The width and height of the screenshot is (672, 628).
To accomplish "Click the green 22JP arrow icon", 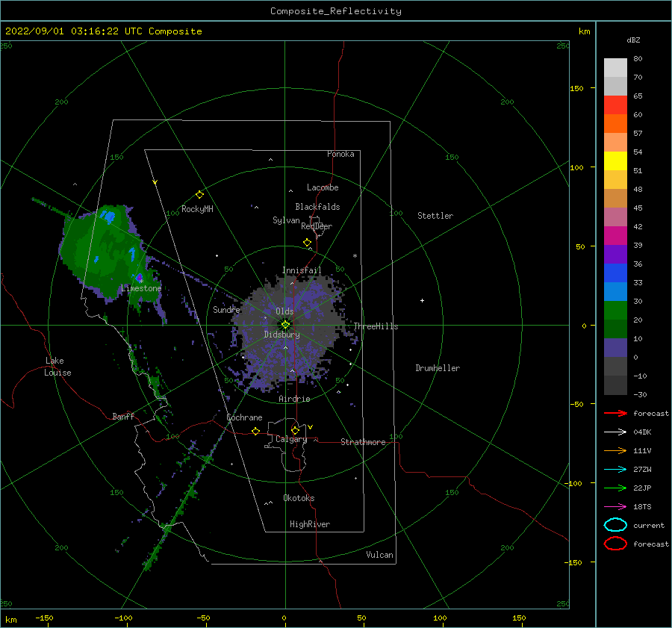I will pyautogui.click(x=615, y=488).
